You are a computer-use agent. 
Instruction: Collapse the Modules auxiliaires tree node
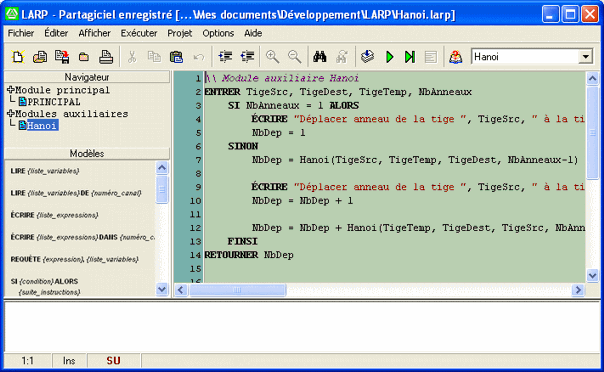10,113
